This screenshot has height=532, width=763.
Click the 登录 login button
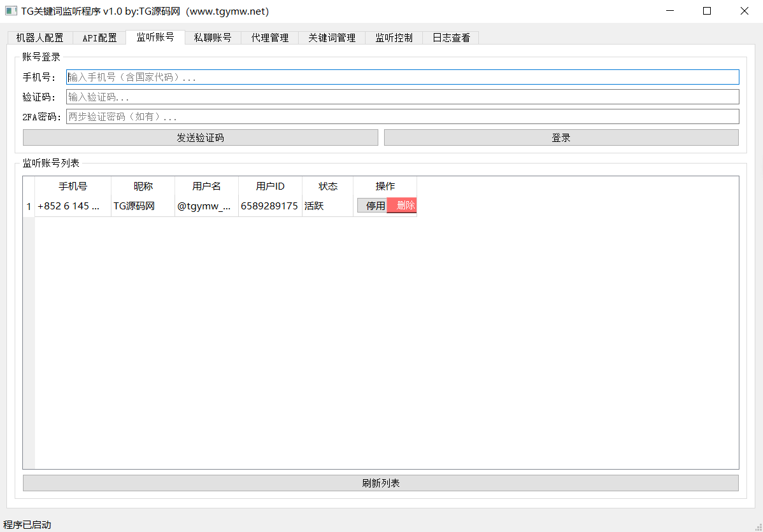561,137
